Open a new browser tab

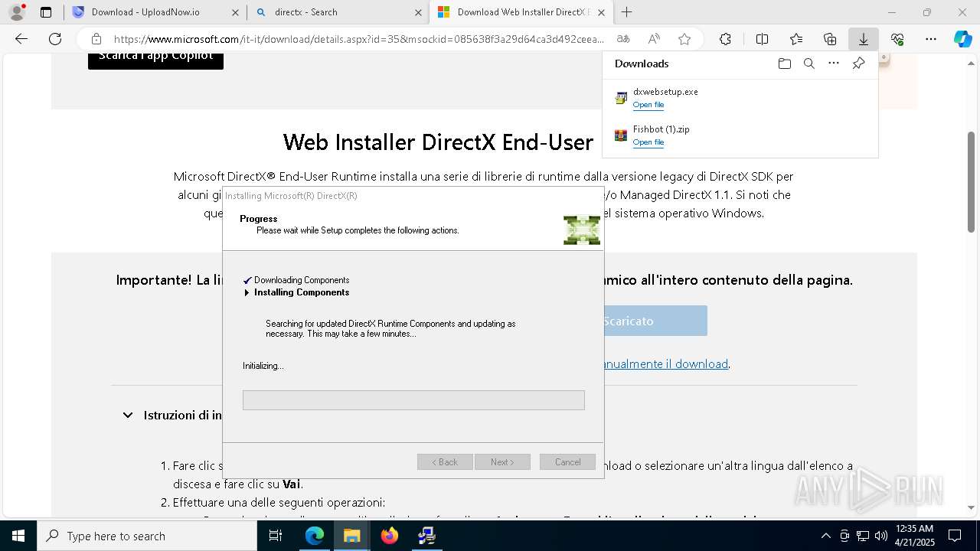point(626,12)
